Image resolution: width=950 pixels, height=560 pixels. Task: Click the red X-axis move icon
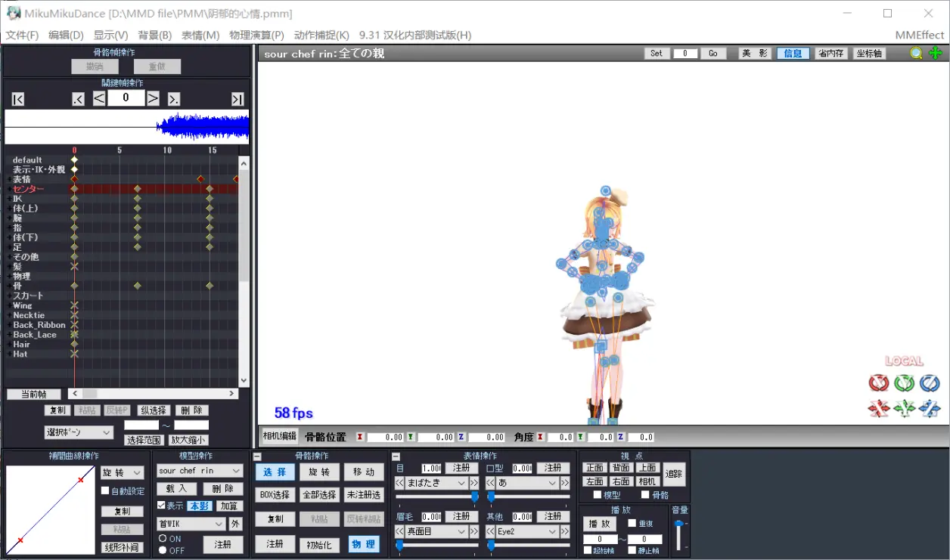pyautogui.click(x=878, y=409)
